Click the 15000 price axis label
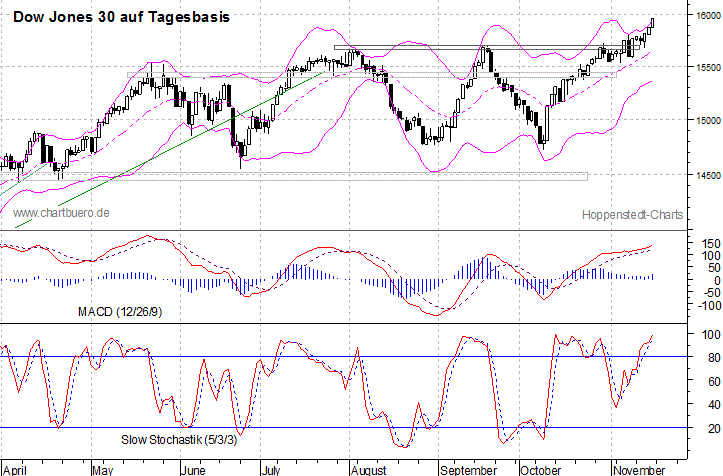The image size is (723, 476). pos(709,120)
